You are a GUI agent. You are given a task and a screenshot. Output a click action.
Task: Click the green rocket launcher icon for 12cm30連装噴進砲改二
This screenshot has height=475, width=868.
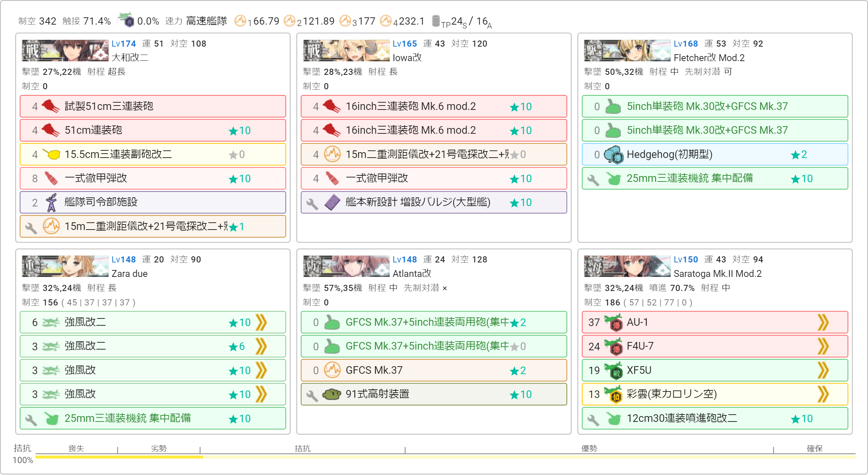[614, 419]
